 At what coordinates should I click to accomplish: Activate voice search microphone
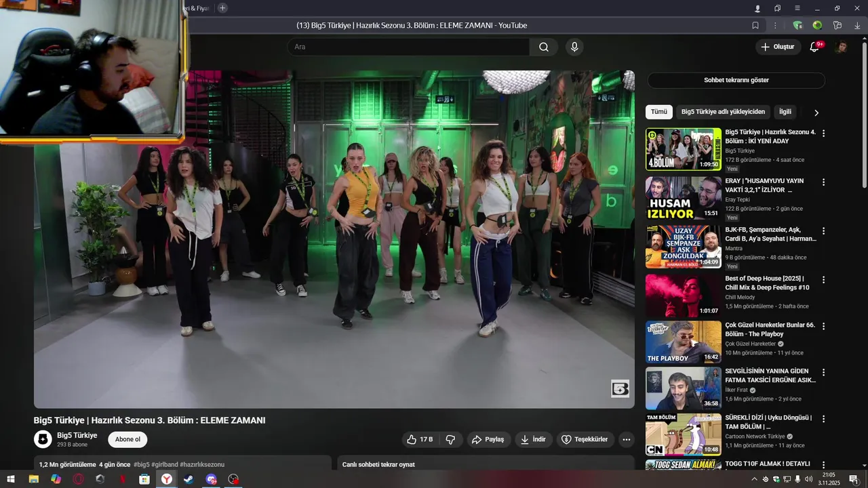(574, 47)
